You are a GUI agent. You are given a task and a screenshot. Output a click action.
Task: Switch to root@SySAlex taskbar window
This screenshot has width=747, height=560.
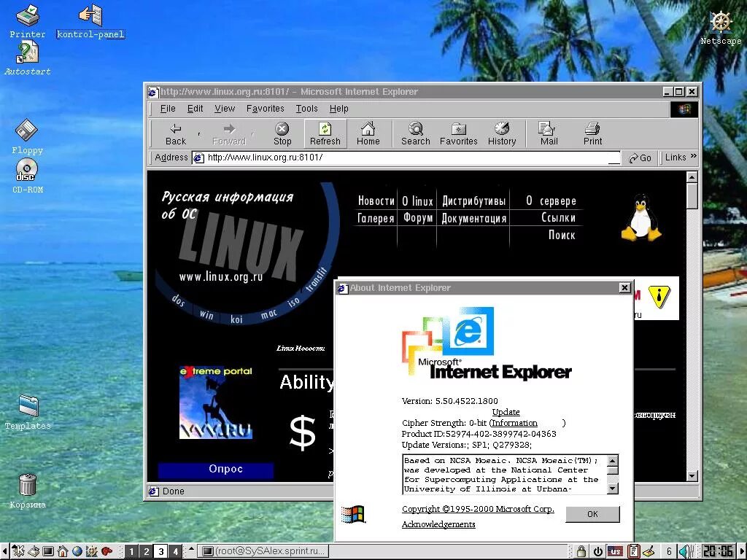pyautogui.click(x=263, y=551)
